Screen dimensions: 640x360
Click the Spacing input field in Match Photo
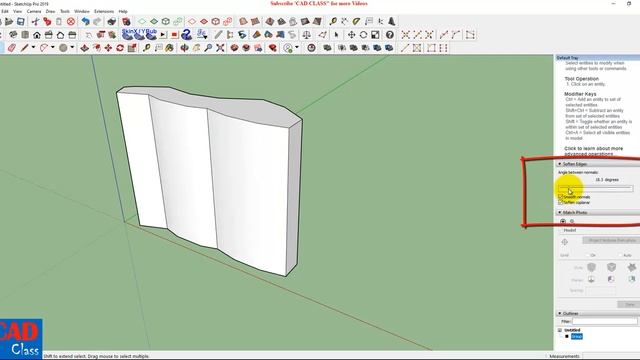pos(601,291)
